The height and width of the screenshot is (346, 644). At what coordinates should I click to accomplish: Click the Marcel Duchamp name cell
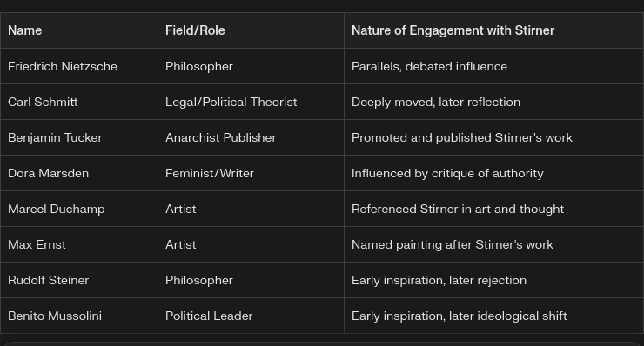point(79,209)
